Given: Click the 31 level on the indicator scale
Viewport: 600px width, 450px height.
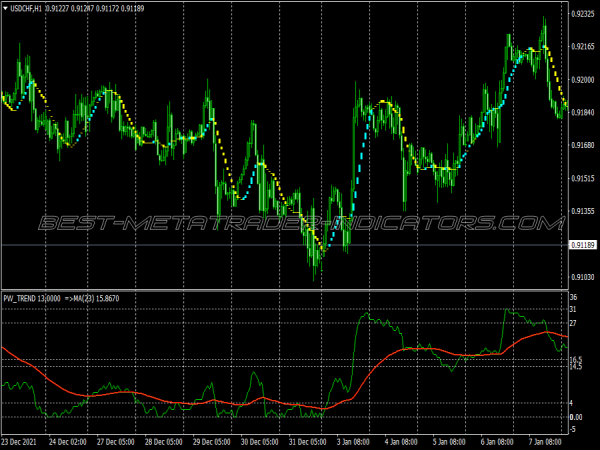Looking at the screenshot, I should [x=573, y=309].
